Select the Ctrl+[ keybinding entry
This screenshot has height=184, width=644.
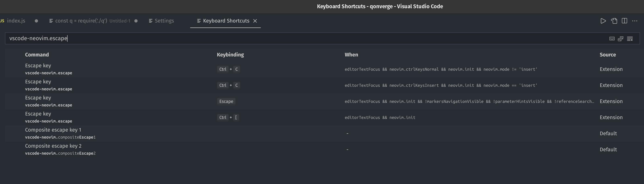tap(228, 117)
